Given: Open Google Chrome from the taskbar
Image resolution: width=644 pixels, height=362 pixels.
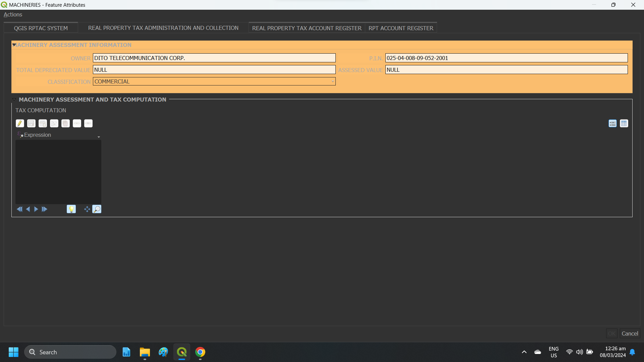Looking at the screenshot, I should click(200, 352).
